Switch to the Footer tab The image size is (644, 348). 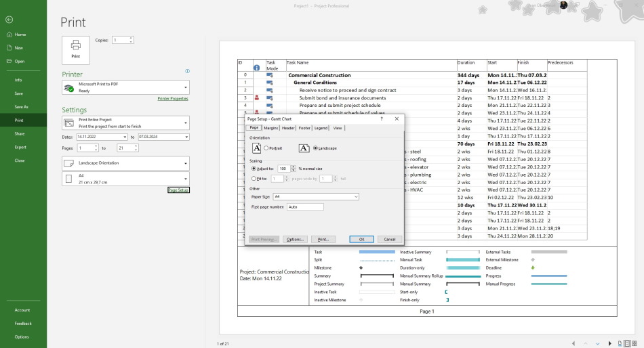pos(304,128)
